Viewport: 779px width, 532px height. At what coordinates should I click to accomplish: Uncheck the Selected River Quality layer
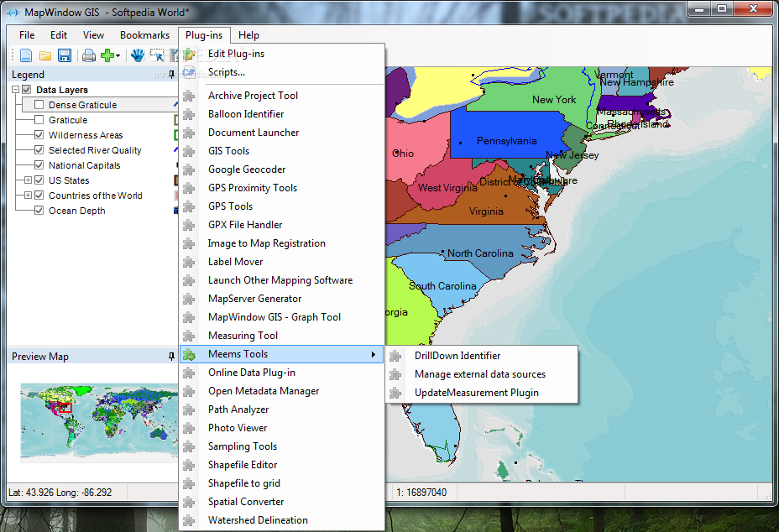coord(39,150)
